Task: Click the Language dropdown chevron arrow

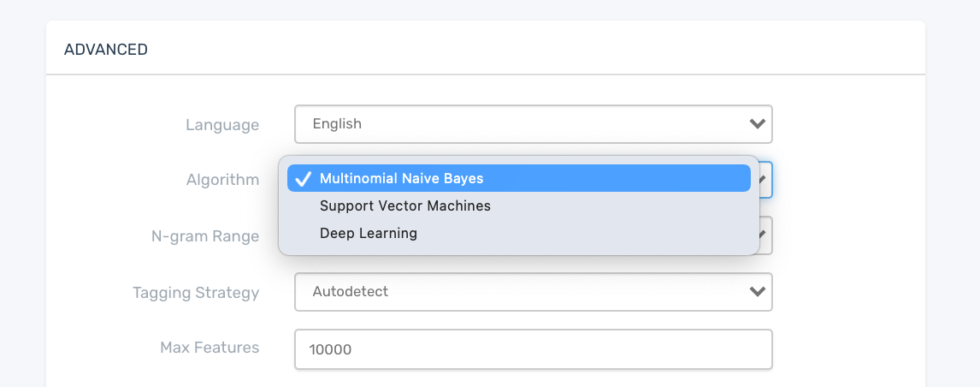Action: (x=756, y=124)
